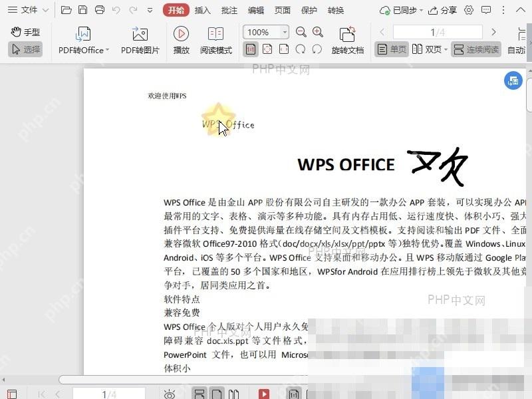Expand the quick access toolbar dropdown
The image size is (532, 399).
(150, 11)
